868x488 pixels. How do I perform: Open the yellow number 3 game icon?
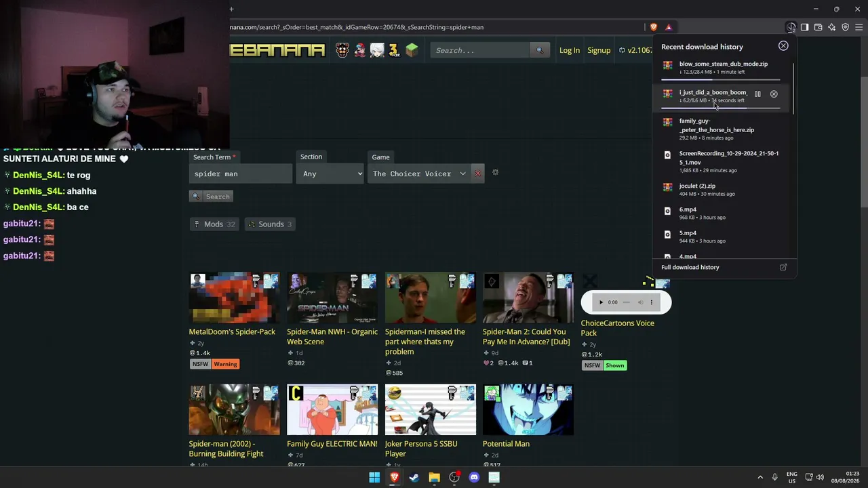pos(394,50)
